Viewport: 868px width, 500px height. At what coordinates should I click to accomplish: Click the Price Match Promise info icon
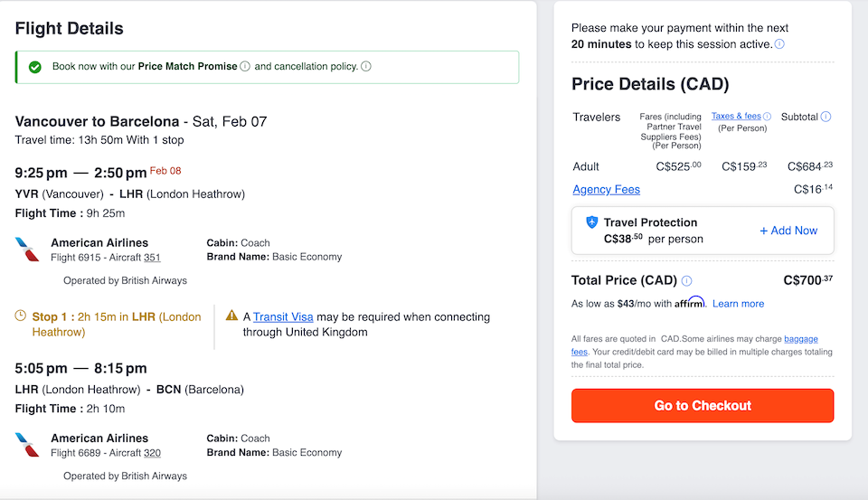coord(245,66)
